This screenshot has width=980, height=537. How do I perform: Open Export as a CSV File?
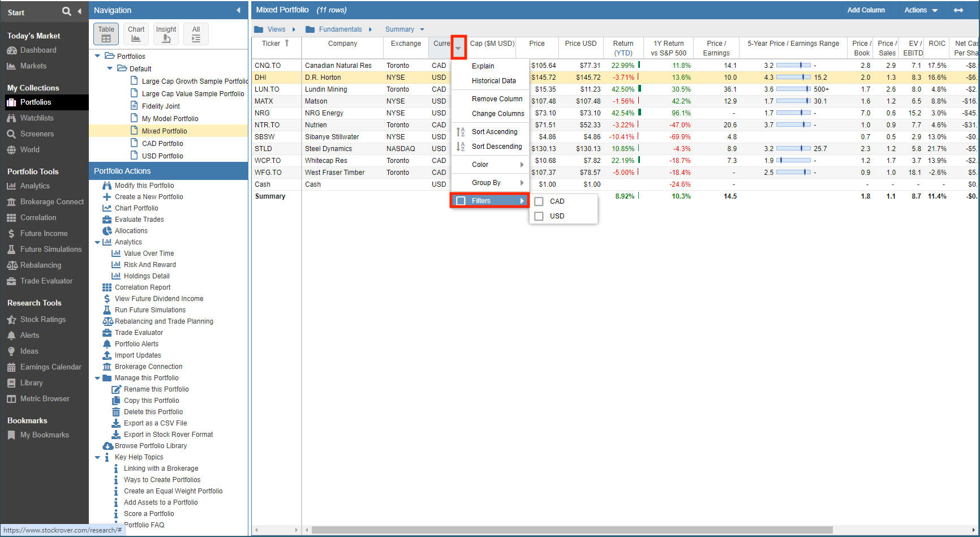click(155, 423)
